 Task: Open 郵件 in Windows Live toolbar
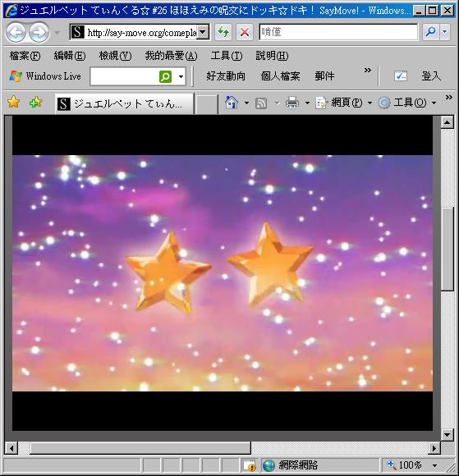click(x=324, y=76)
